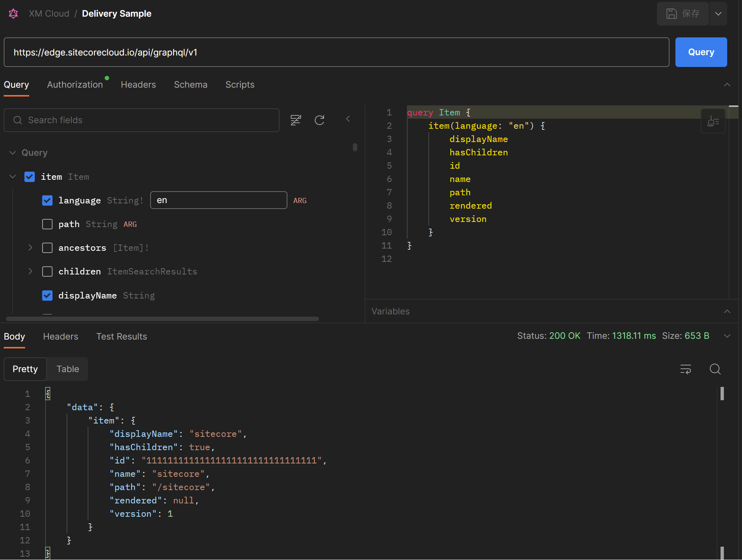
Task: Click the Status 200 OK text
Action: click(x=549, y=336)
